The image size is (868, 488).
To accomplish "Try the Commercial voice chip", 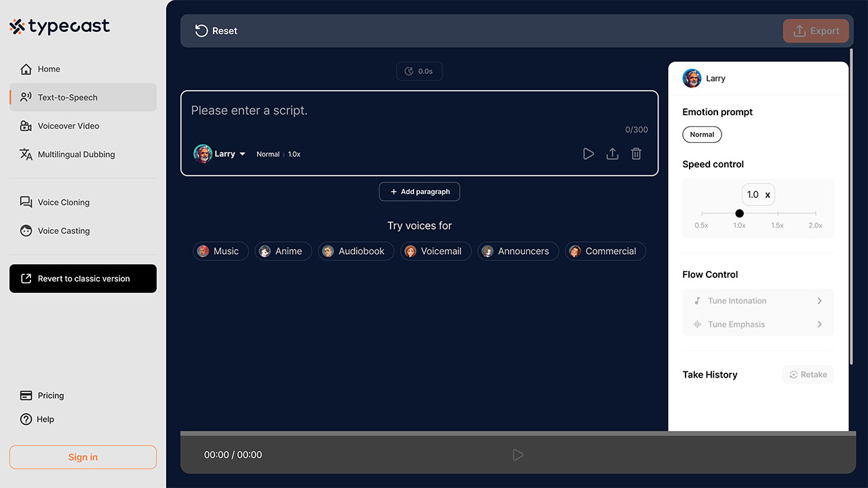I will [606, 251].
